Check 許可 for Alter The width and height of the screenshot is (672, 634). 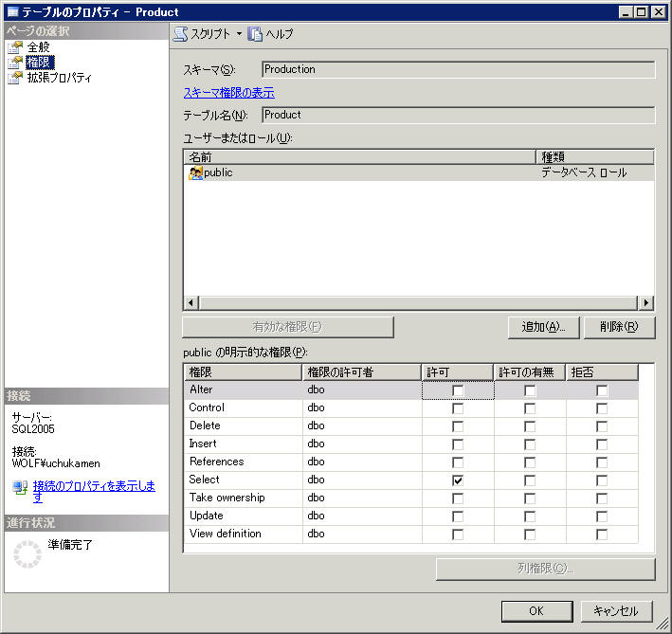pos(458,390)
